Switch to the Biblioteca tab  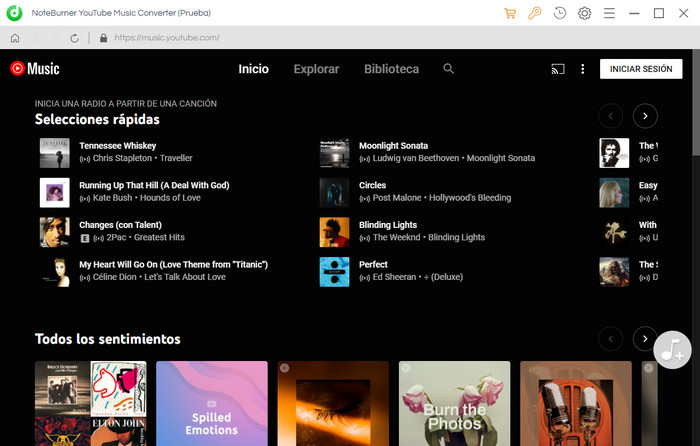click(392, 69)
